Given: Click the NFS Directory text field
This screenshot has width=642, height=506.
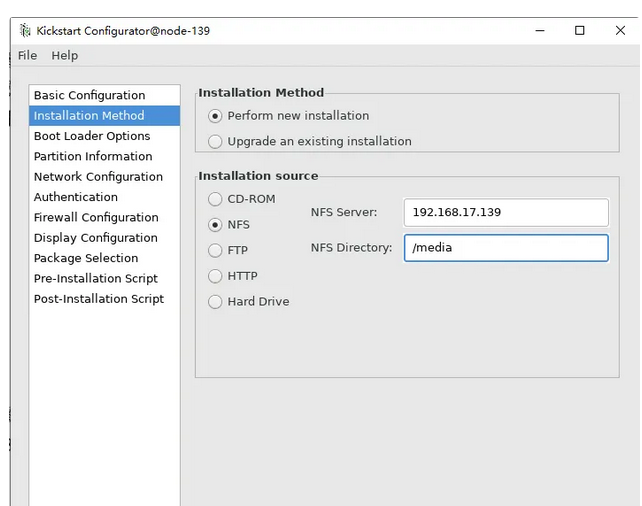Looking at the screenshot, I should tap(506, 247).
